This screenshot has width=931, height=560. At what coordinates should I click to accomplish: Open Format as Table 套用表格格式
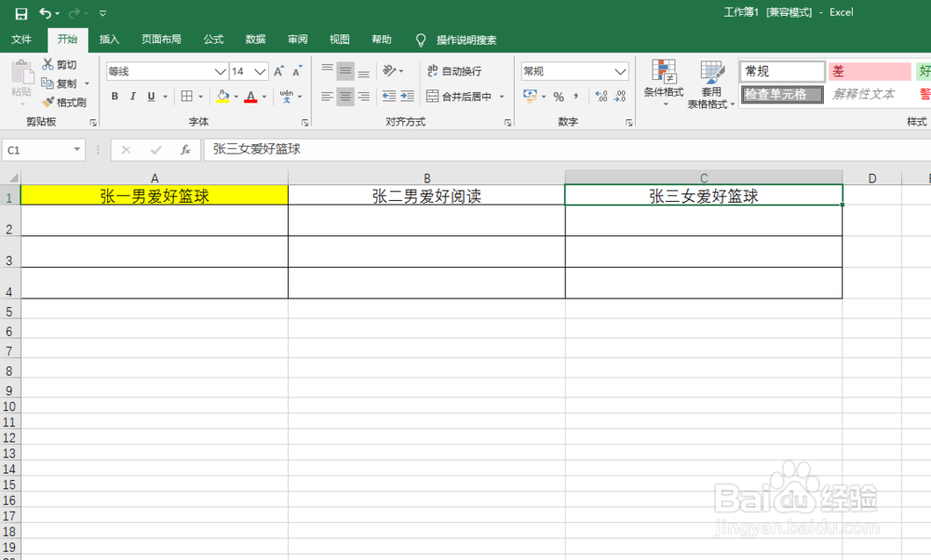coord(710,84)
